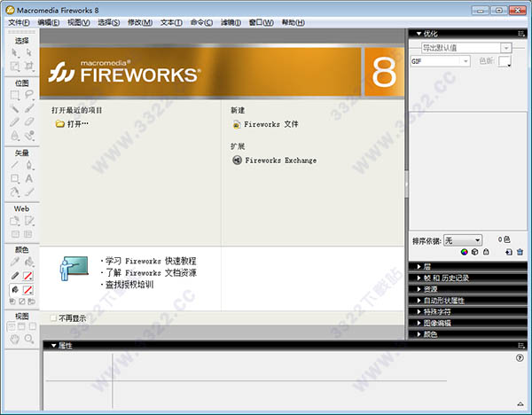This screenshot has height=415, width=532.
Task: Select the Zoom magnifier tool
Action: pos(29,339)
